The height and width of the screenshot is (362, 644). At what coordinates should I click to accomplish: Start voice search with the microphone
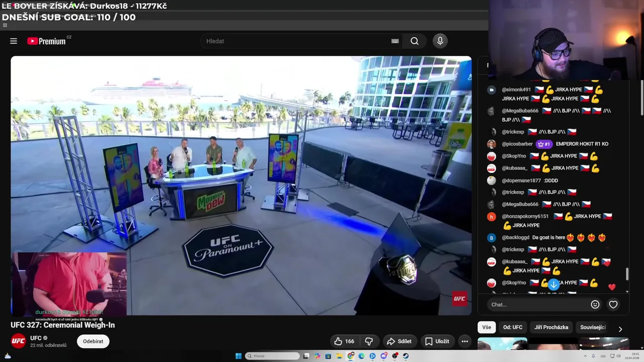[x=440, y=41]
